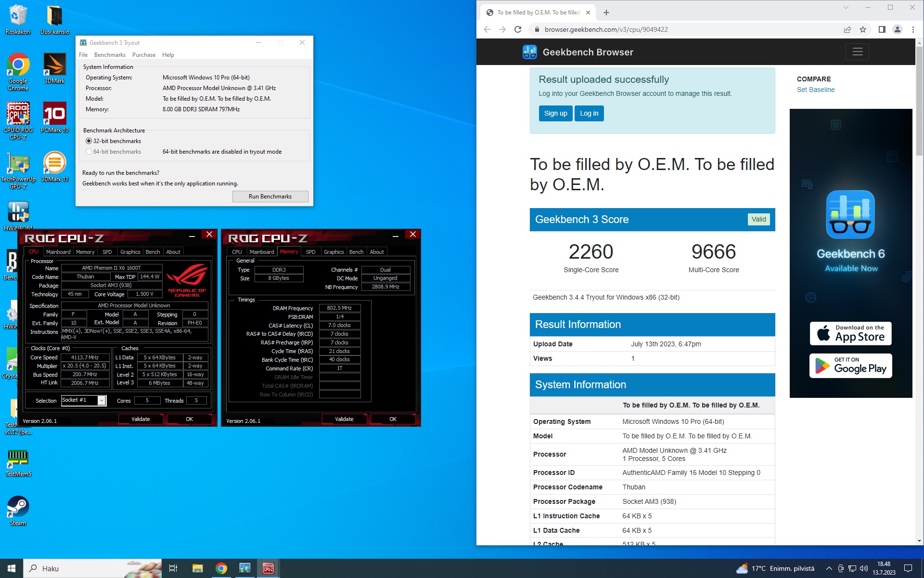924x578 pixels.
Task: Open Task View on the taskbar
Action: (173, 568)
